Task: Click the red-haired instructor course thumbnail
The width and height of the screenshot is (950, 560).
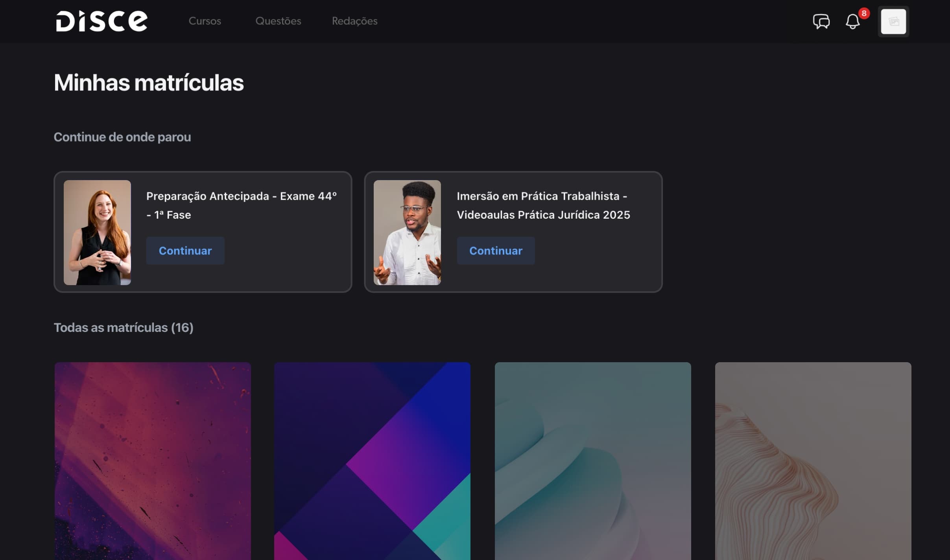Action: [97, 232]
